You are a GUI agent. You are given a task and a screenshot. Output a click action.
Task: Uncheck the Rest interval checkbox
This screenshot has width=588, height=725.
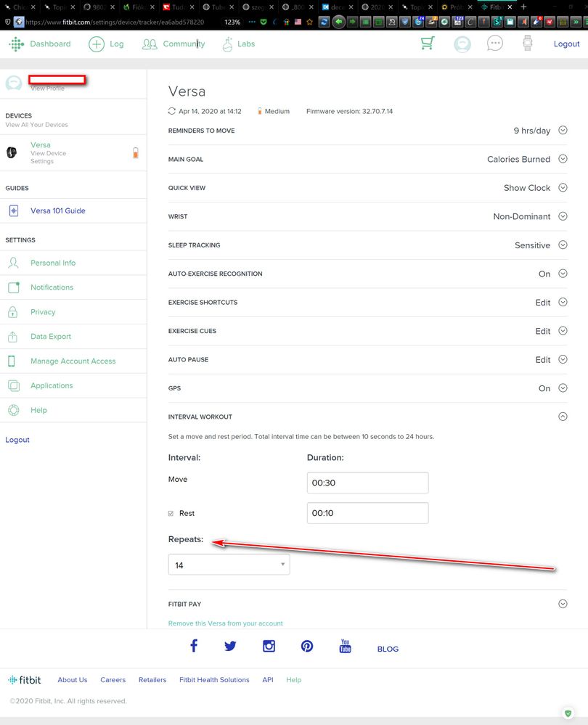pyautogui.click(x=171, y=513)
